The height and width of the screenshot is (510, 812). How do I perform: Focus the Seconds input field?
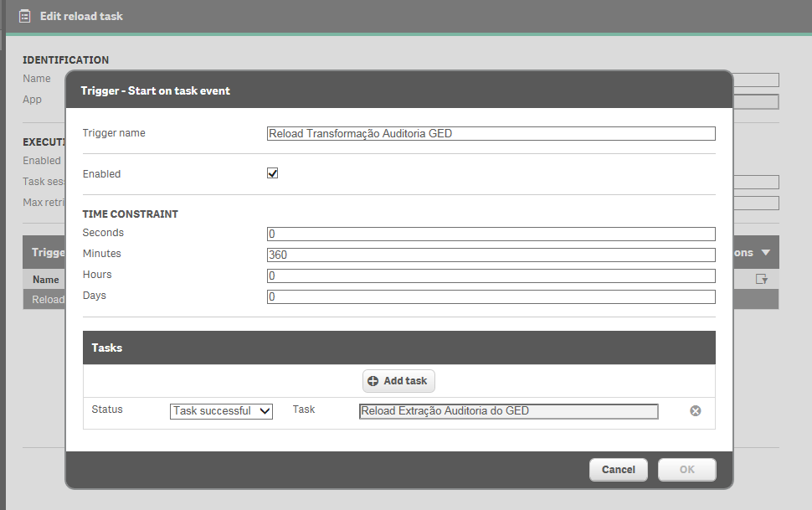tap(491, 234)
